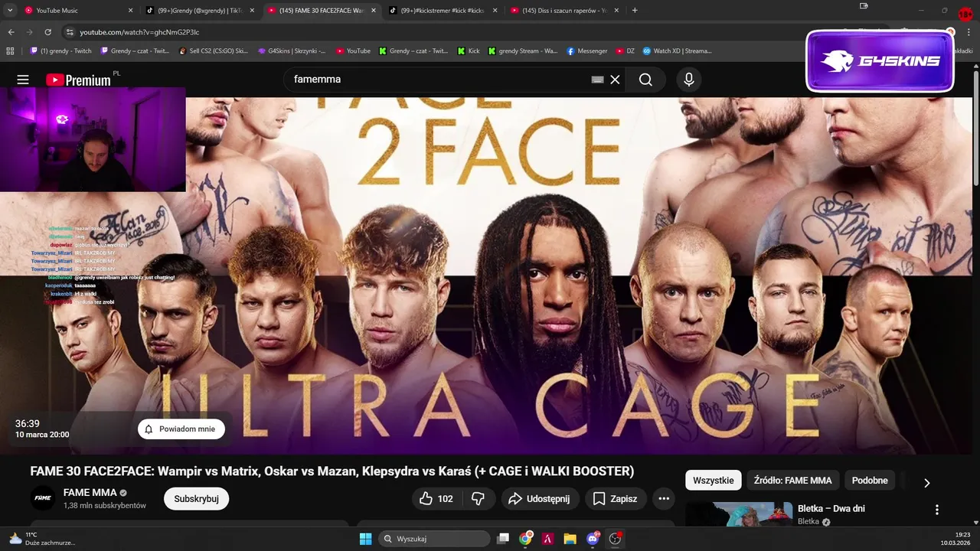Go forward with the browser forward arrow
Image resolution: width=980 pixels, height=551 pixels.
(29, 32)
